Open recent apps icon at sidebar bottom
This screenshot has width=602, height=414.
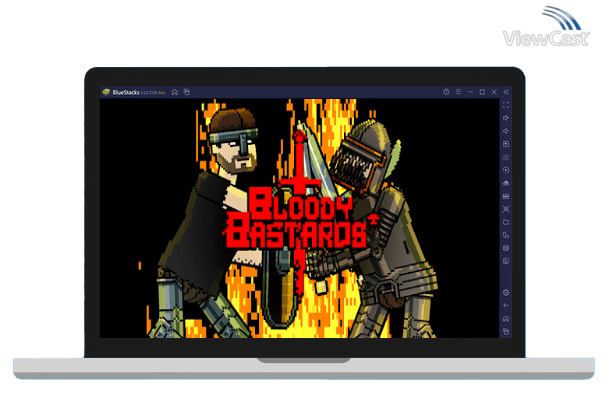[x=506, y=331]
